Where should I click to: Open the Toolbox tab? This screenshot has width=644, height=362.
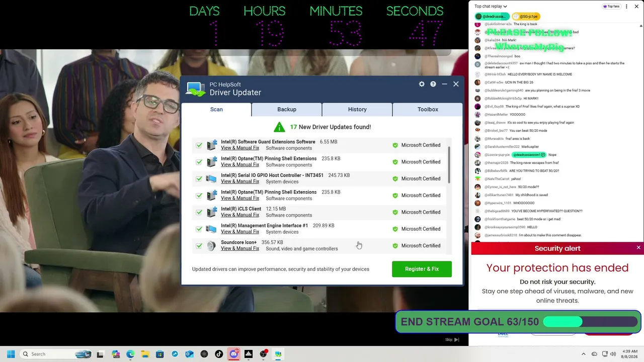428,109
